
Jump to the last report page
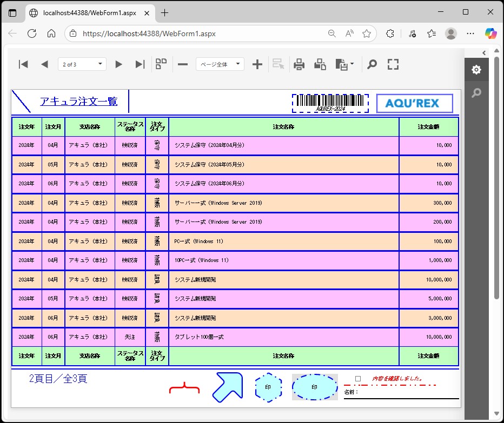pos(140,64)
